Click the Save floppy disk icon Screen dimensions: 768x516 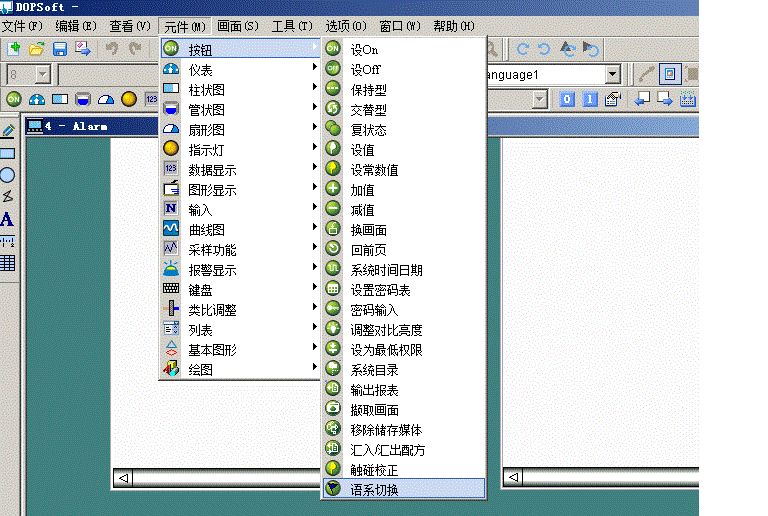(59, 48)
